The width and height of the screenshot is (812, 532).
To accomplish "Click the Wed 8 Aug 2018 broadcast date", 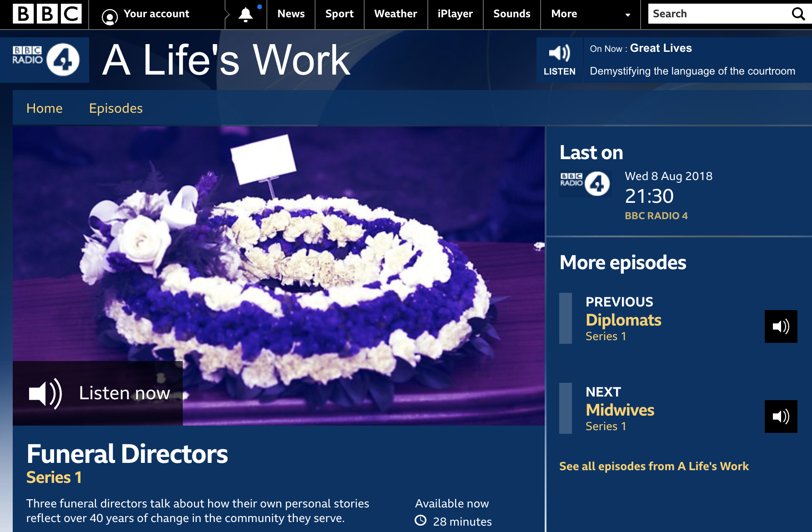I will coord(668,176).
